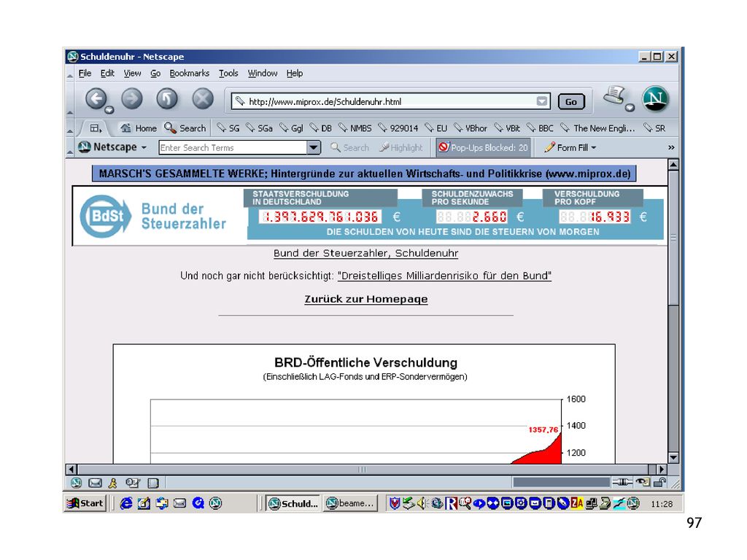Open the Print button dropdown arrow
The image size is (747, 560).
click(630, 108)
